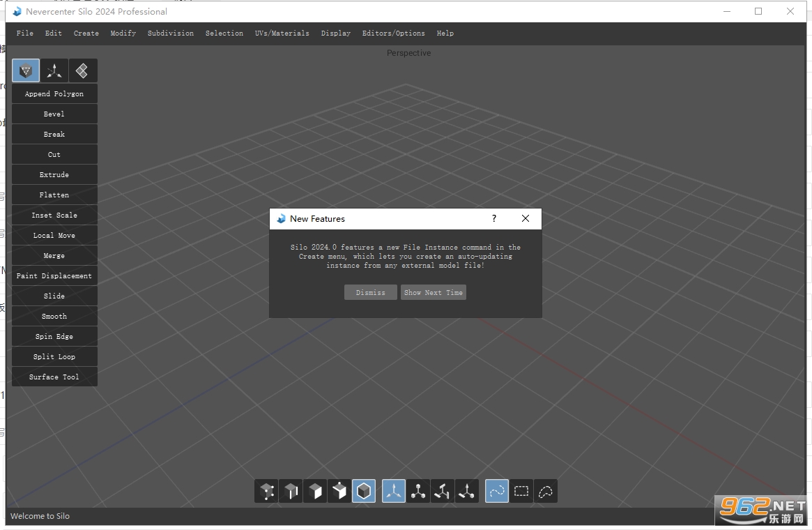Click the Append Polygon tool button
Screen dimensions: 812x530
pyautogui.click(x=54, y=93)
